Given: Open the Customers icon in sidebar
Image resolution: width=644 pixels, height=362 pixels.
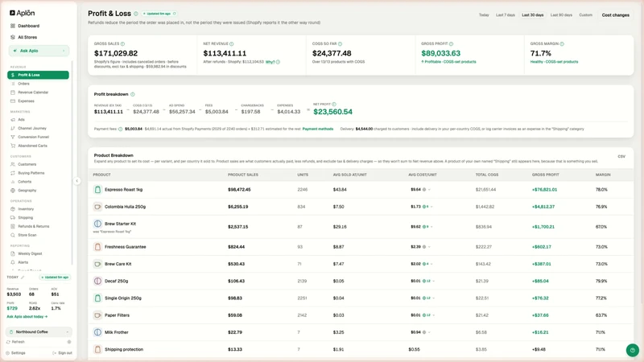Looking at the screenshot, I should [13, 164].
